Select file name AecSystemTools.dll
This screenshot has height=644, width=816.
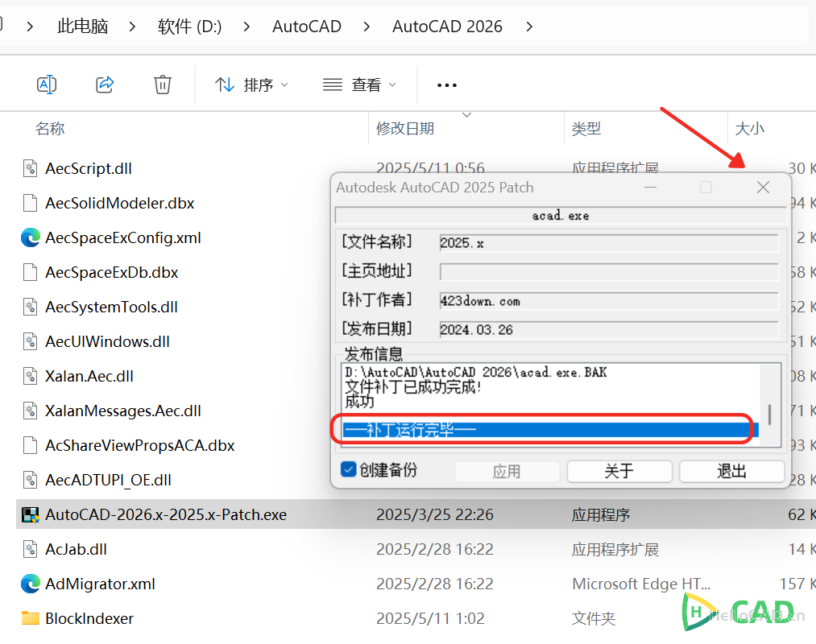point(111,307)
